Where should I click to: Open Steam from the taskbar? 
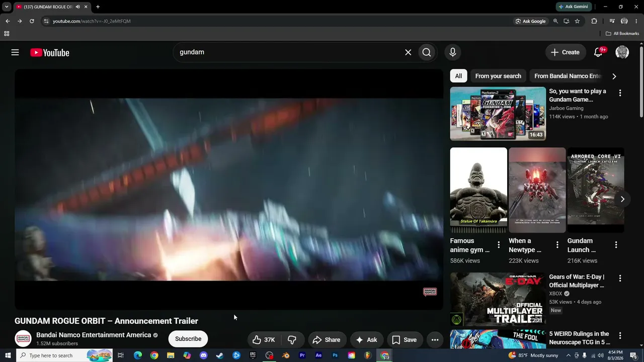click(x=220, y=355)
